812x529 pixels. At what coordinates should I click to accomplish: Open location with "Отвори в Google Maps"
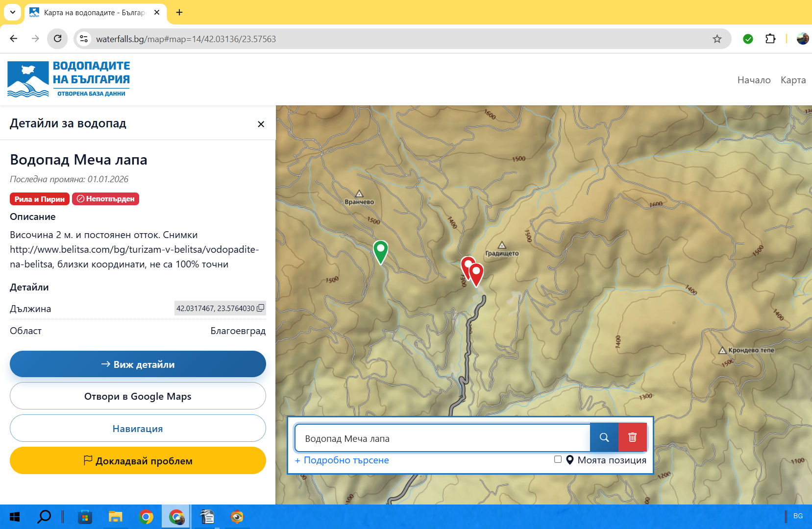pos(138,396)
